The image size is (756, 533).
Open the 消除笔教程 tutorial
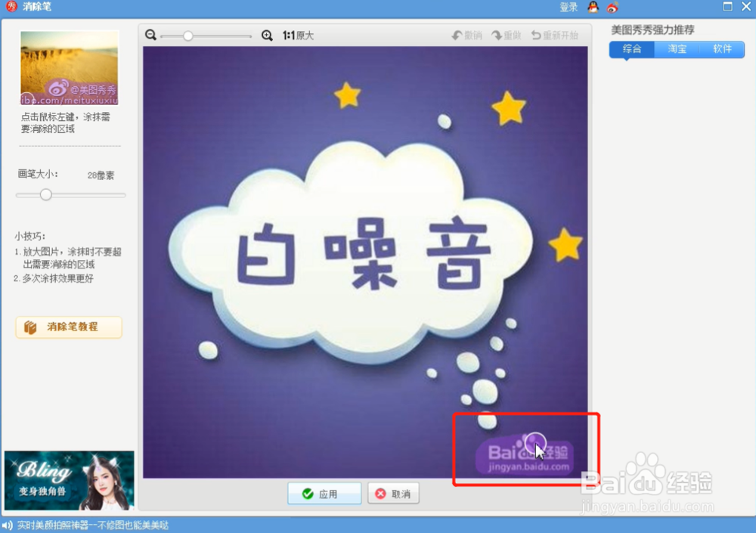point(69,327)
